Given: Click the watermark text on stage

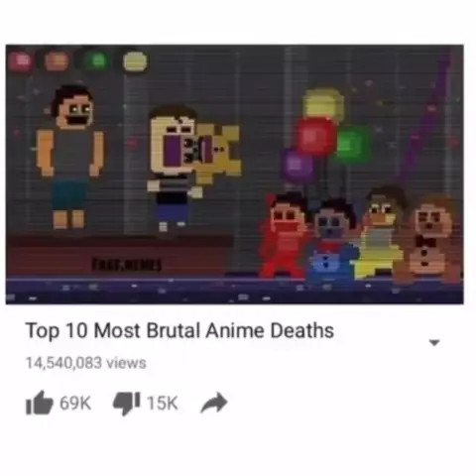Looking at the screenshot, I should (128, 265).
